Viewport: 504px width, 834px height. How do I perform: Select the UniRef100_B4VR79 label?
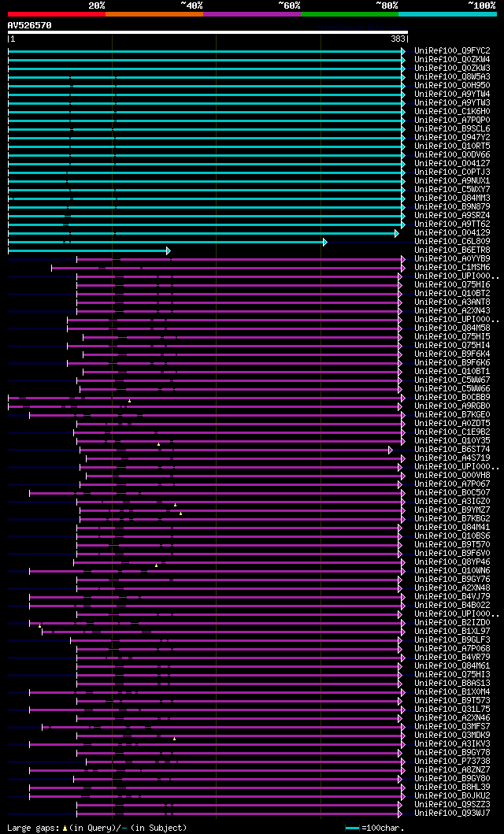453,658
